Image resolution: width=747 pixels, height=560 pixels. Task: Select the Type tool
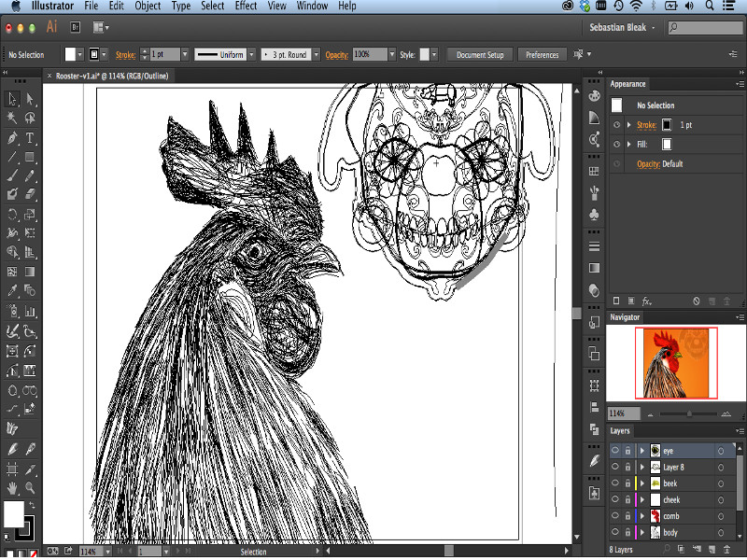(x=31, y=137)
